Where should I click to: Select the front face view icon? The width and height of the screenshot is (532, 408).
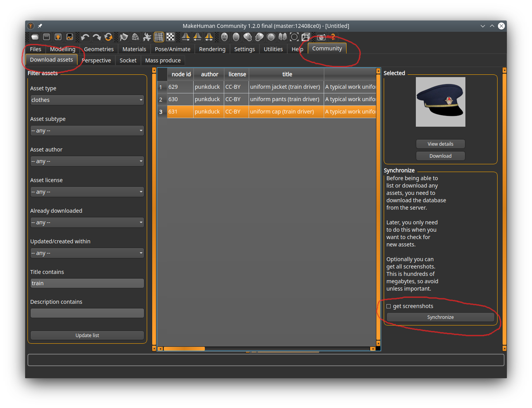[225, 37]
